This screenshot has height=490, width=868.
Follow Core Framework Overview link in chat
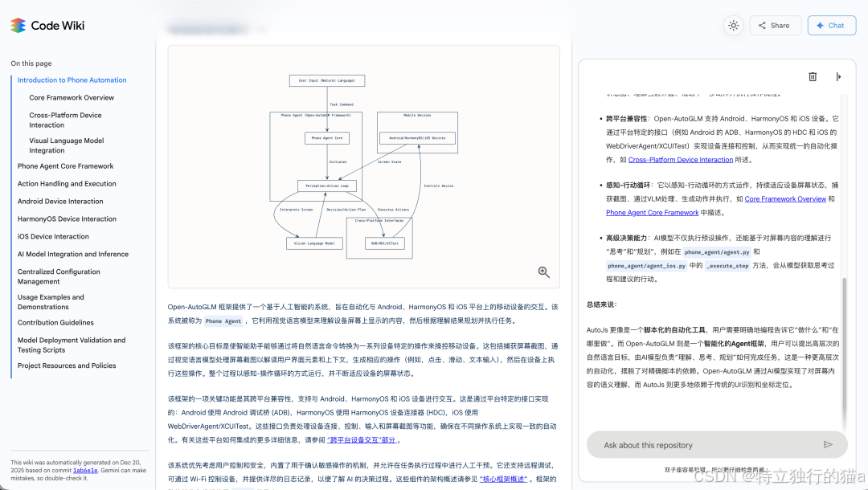[785, 199]
